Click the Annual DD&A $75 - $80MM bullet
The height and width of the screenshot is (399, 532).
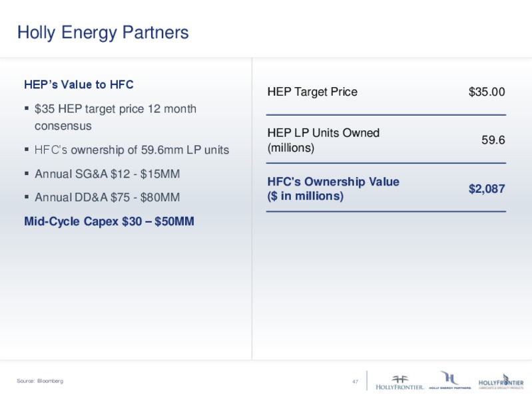(x=107, y=198)
